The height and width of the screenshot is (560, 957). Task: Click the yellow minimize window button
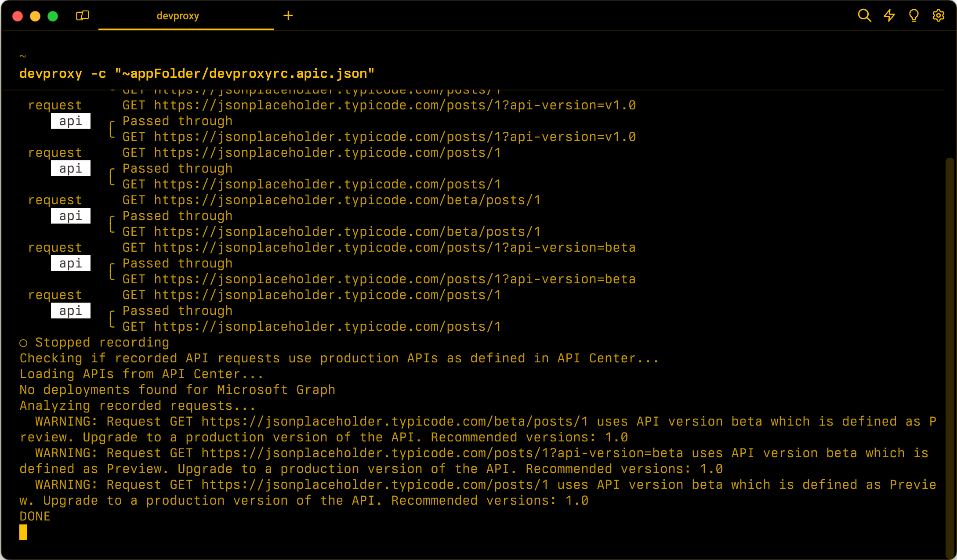click(35, 16)
